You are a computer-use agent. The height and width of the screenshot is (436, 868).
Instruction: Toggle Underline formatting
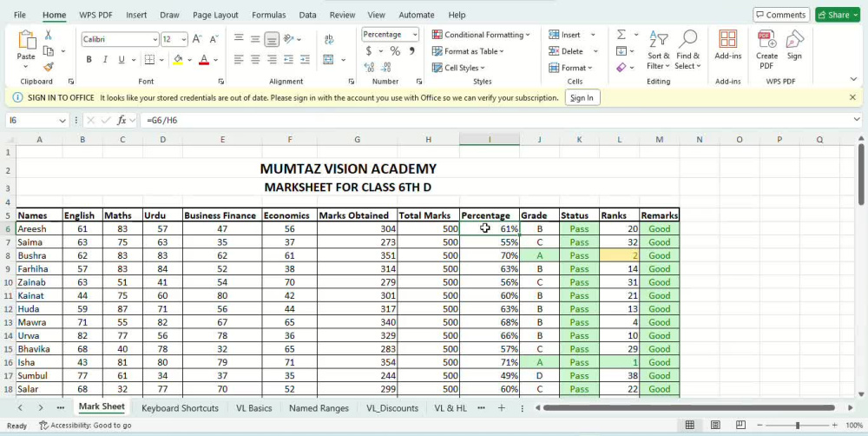[121, 59]
